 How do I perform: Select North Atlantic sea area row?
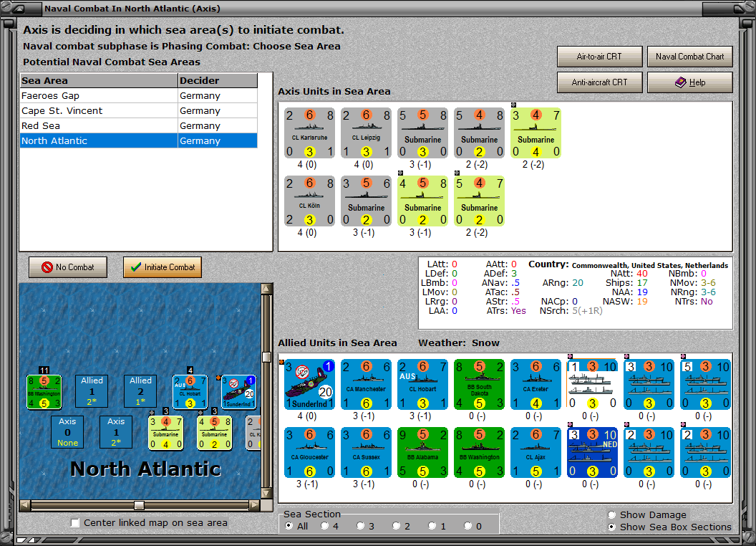click(139, 140)
